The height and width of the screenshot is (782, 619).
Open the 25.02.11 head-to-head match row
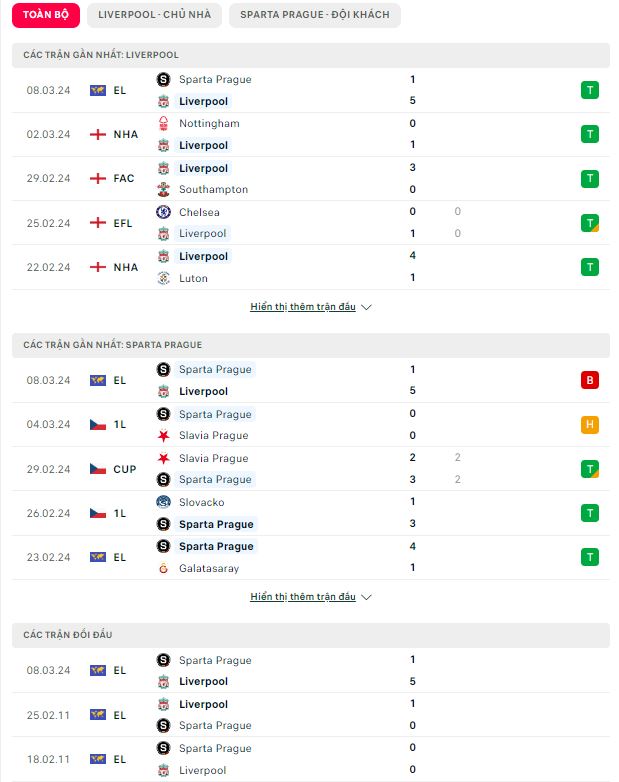(x=311, y=715)
